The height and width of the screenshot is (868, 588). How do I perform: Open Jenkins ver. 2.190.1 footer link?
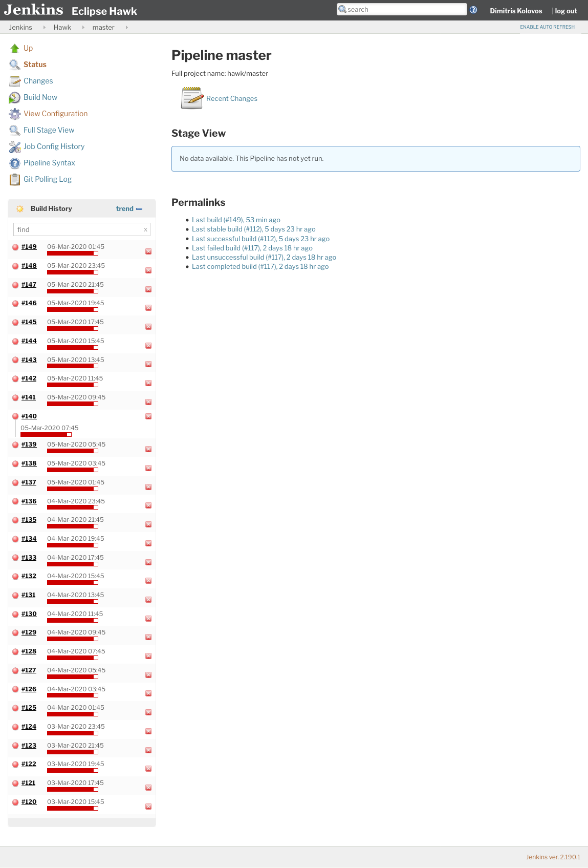click(553, 857)
